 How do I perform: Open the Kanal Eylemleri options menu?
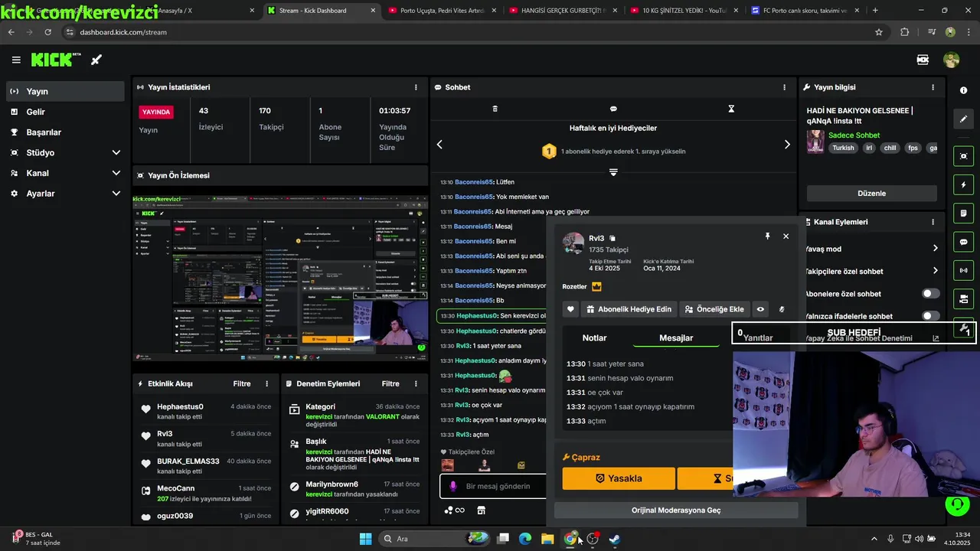pyautogui.click(x=933, y=222)
